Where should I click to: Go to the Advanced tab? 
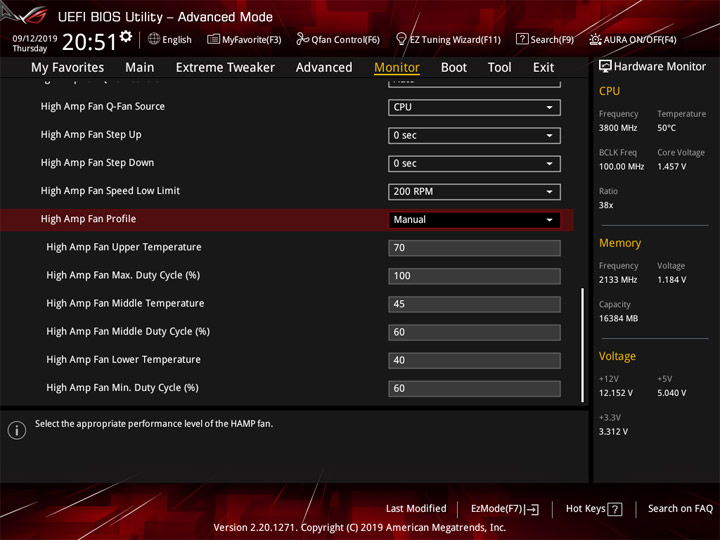pyautogui.click(x=324, y=68)
